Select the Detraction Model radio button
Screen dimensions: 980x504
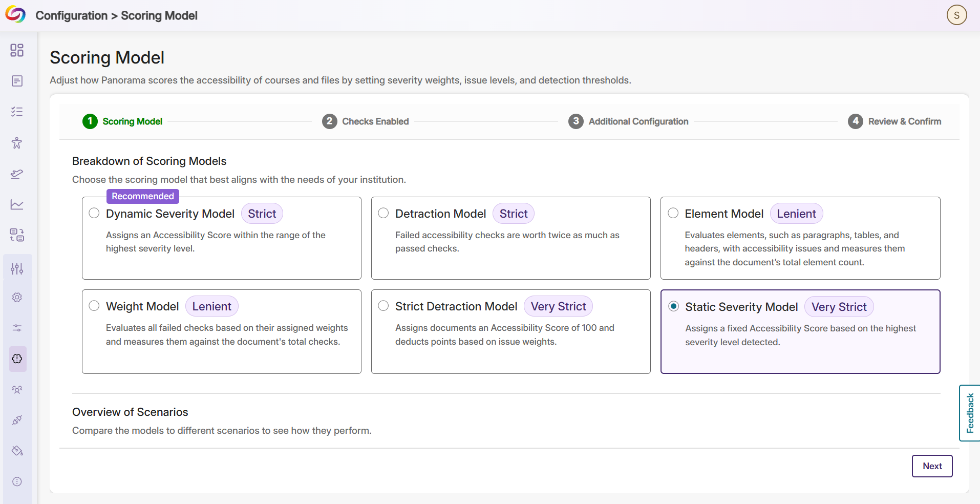click(384, 213)
